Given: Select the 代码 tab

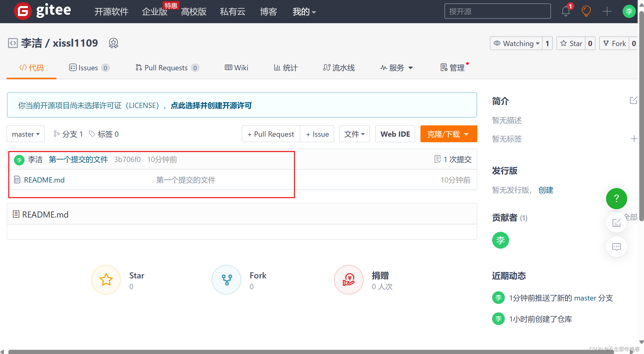Looking at the screenshot, I should tap(31, 68).
